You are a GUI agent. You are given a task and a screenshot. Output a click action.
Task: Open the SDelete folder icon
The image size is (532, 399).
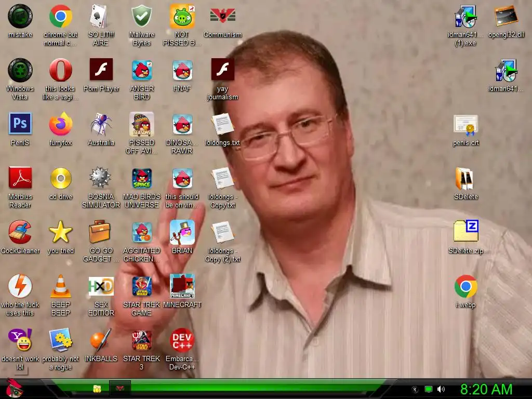click(x=465, y=178)
